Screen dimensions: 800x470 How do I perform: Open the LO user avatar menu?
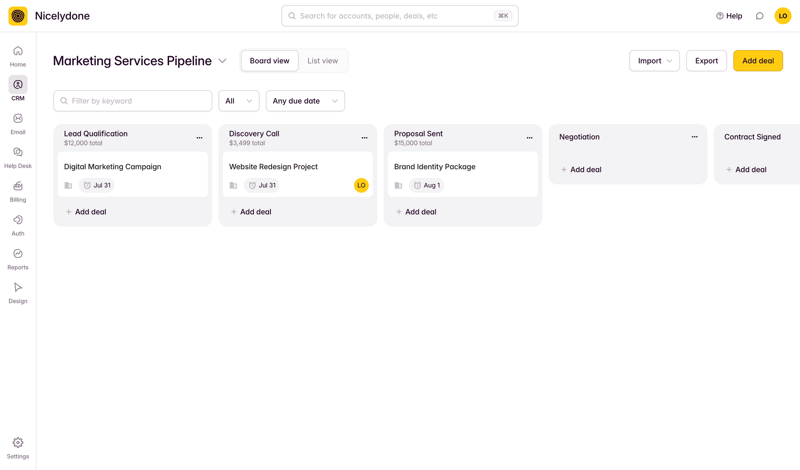[783, 16]
